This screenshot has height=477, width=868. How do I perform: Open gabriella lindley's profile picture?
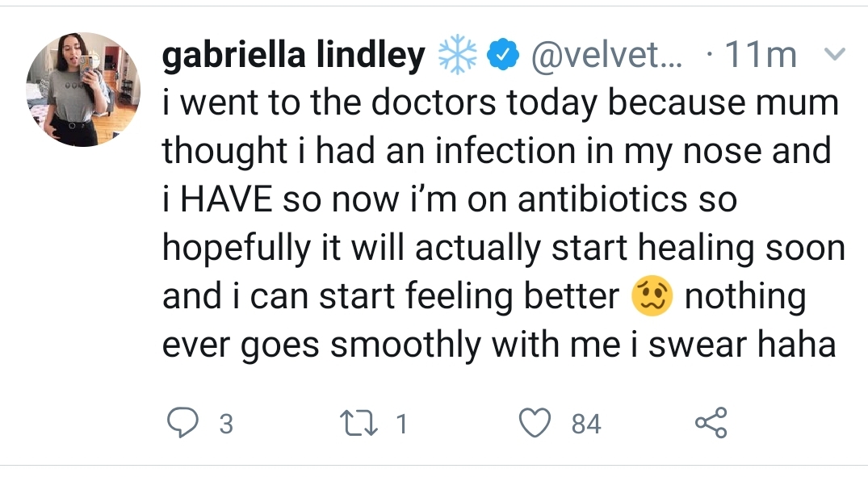(83, 90)
